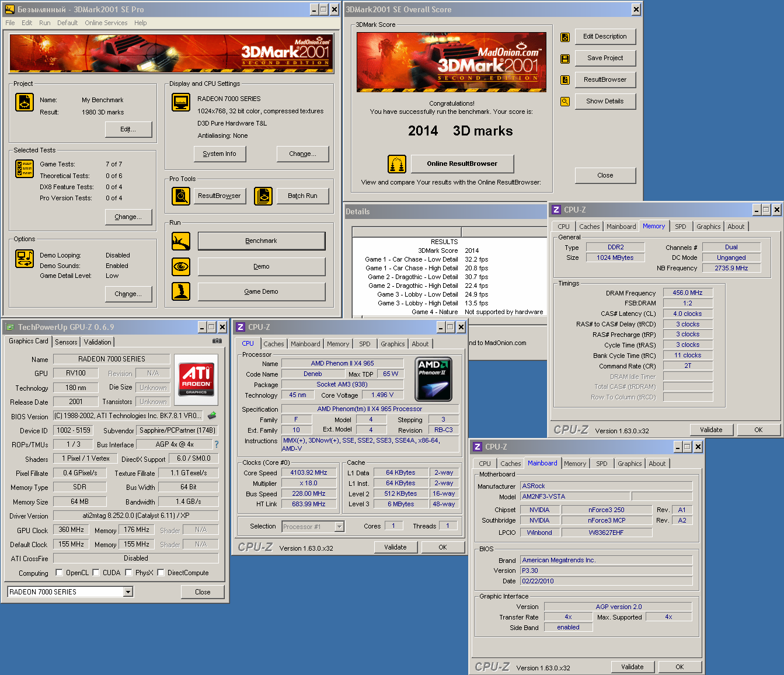Viewport: 784px width, 675px height.
Task: Click Validate in CPU-Z Memory window
Action: point(711,430)
